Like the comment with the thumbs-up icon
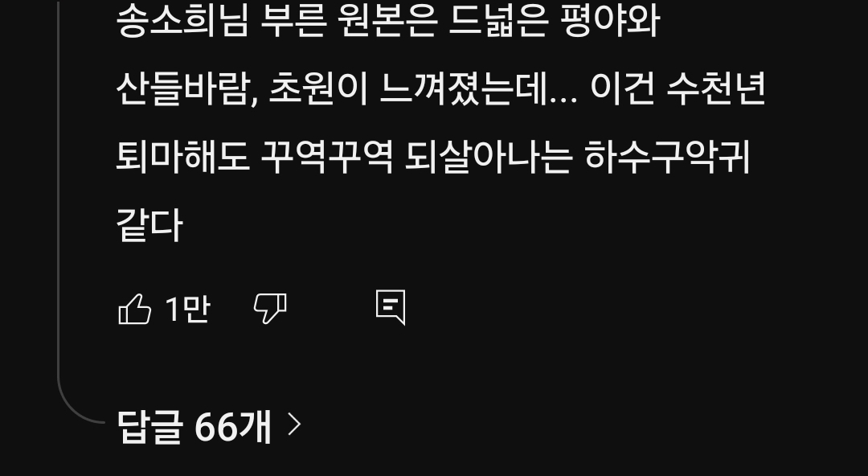 click(x=134, y=309)
